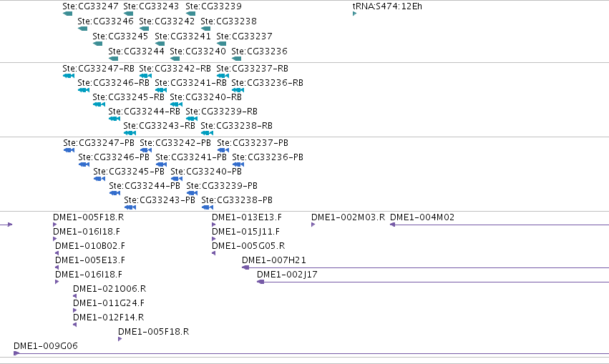
Task: Select protein glyph under Ste:CG33247-PB
Action: coord(69,150)
